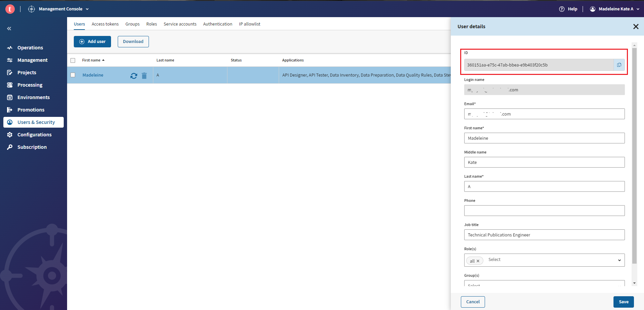The width and height of the screenshot is (644, 310).
Task: Click into the Phone input field
Action: [544, 211]
